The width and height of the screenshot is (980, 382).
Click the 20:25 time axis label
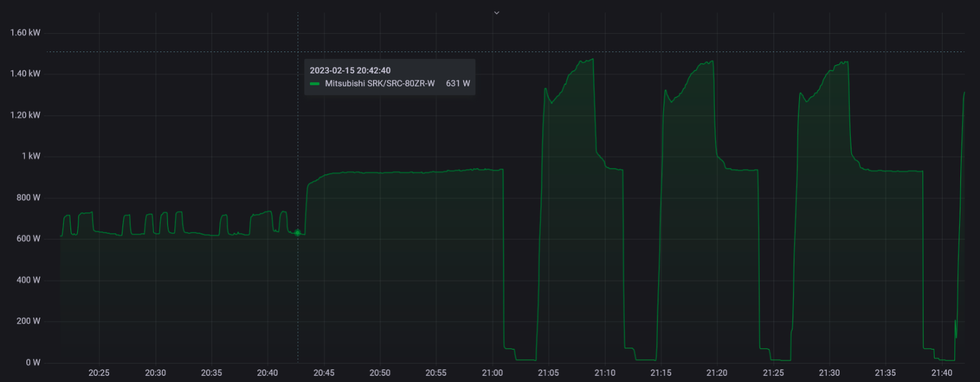point(99,373)
